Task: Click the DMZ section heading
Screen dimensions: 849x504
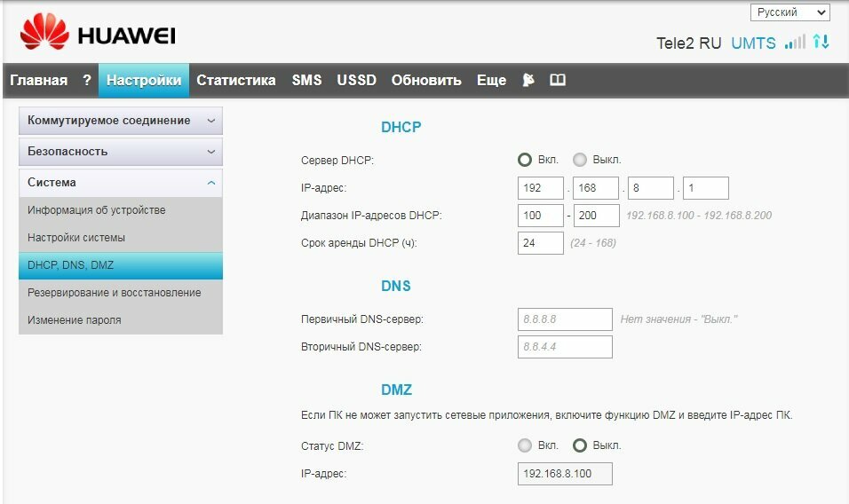Action: click(x=396, y=390)
